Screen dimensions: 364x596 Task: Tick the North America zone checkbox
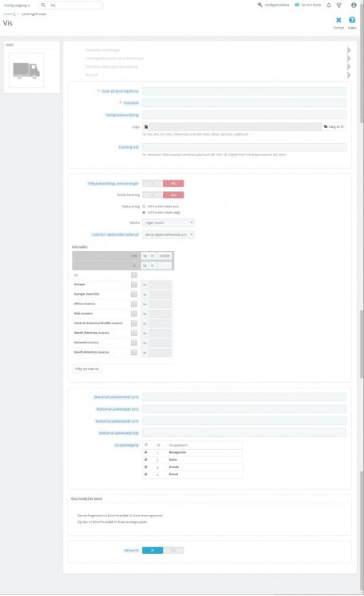134,333
